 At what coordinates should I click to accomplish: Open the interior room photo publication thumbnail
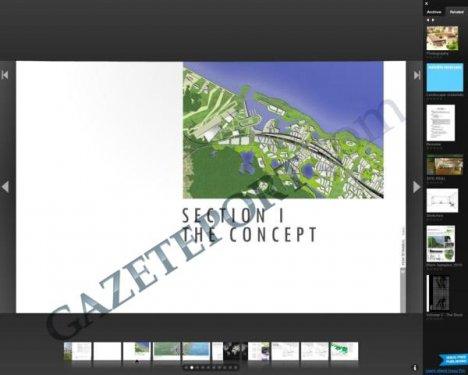pos(445,165)
